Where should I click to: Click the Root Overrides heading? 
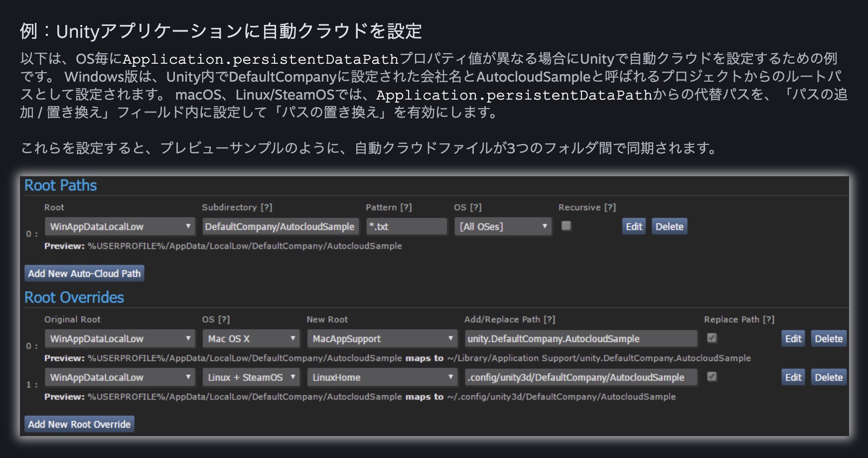point(74,297)
